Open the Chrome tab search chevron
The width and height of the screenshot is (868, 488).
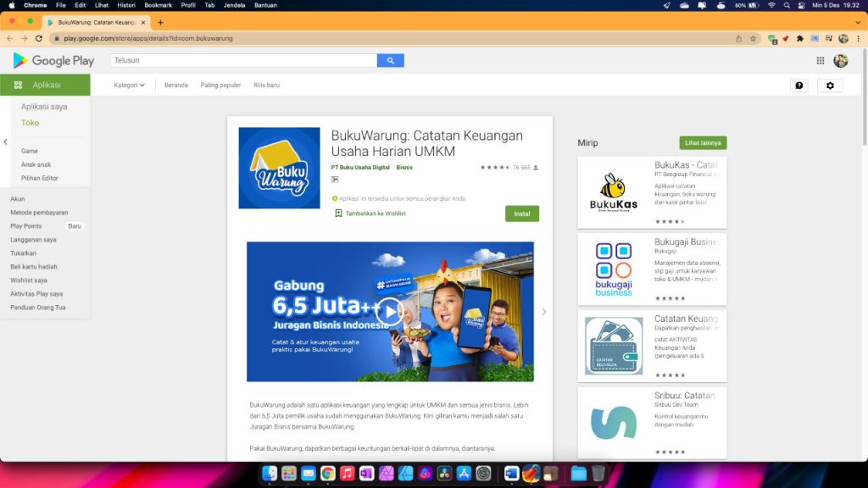coord(858,23)
